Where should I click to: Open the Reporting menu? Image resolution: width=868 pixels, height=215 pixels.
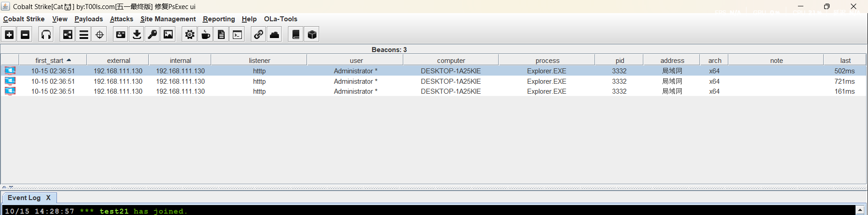click(x=219, y=19)
